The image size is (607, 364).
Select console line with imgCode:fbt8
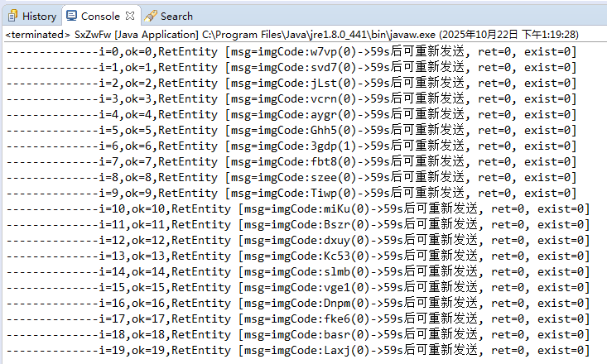click(x=291, y=161)
